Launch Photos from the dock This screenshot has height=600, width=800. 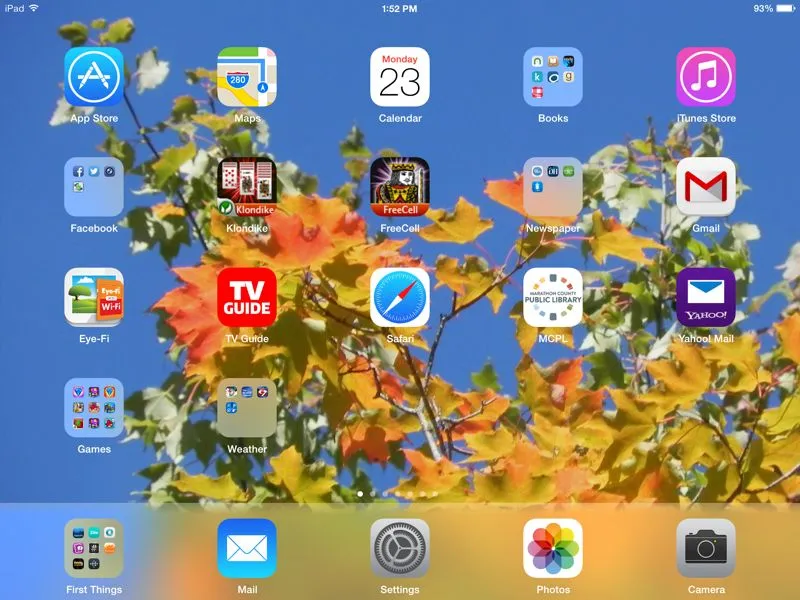553,548
